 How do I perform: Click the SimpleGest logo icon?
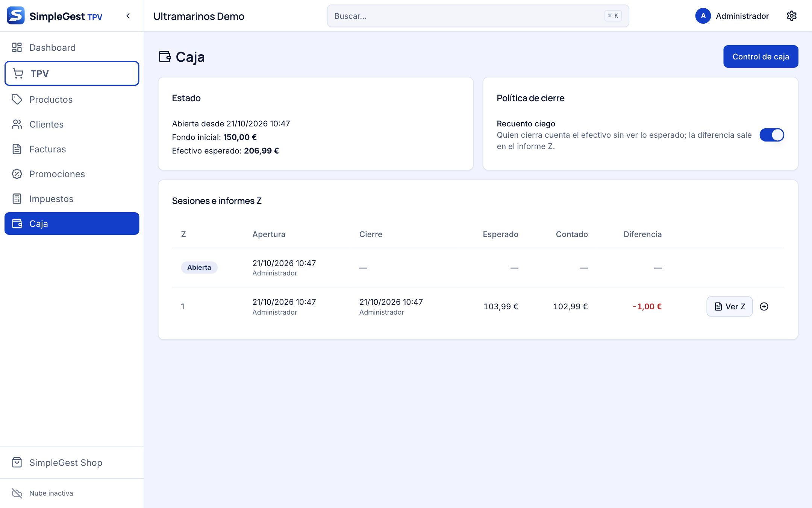point(16,15)
